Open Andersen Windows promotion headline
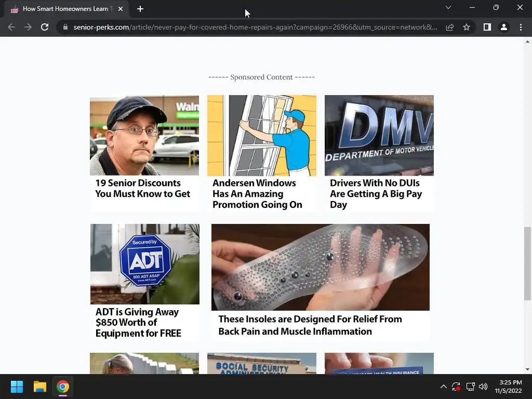This screenshot has width=532, height=399. tap(257, 194)
